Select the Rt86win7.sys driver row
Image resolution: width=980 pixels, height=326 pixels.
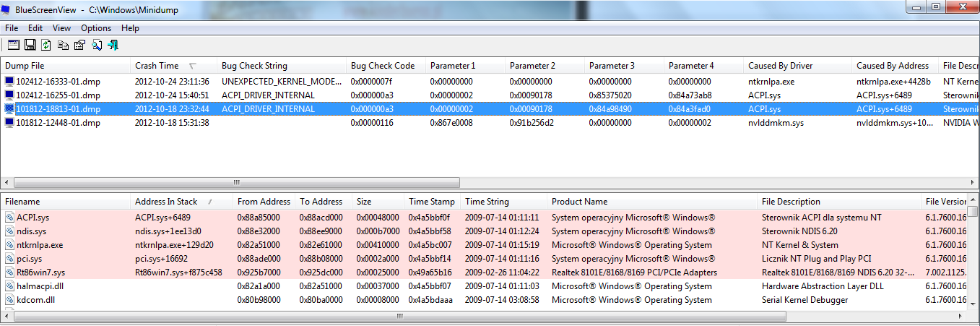[490, 273]
